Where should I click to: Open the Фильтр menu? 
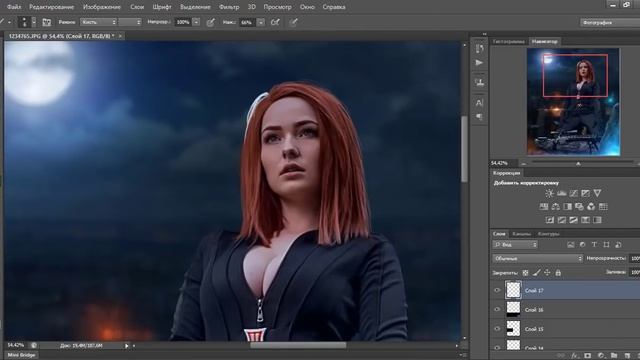tap(229, 7)
